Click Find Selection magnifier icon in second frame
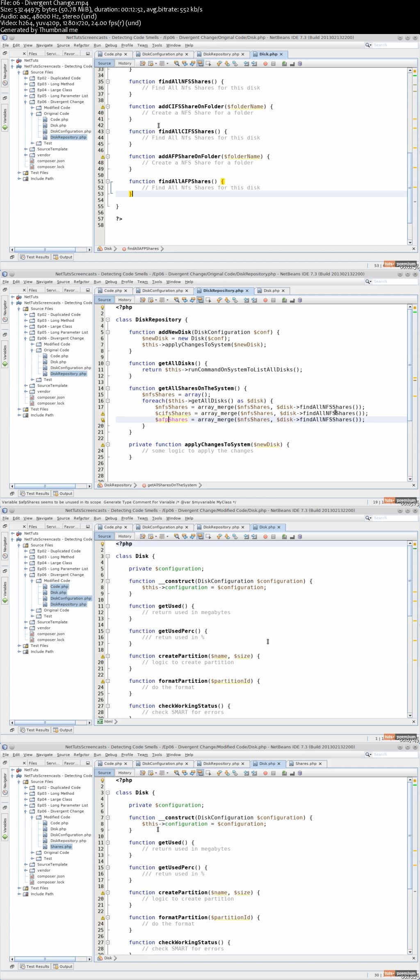420x980 pixels. pyautogui.click(x=176, y=300)
